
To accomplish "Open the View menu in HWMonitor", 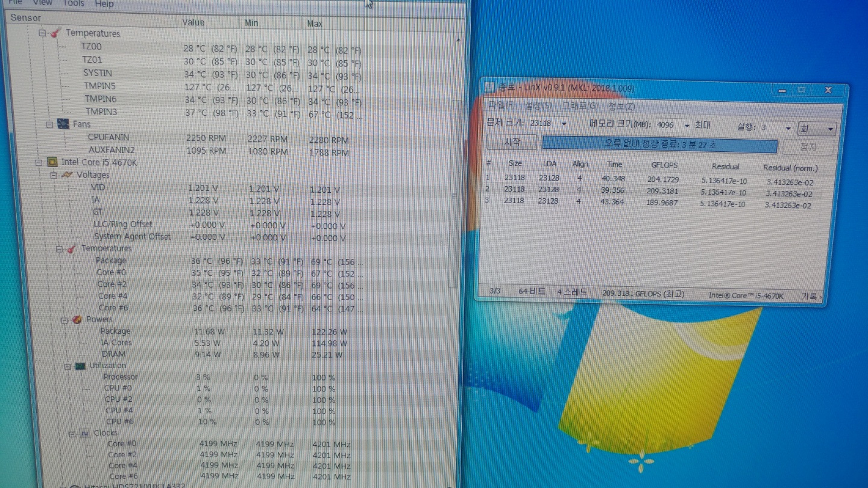I will [x=42, y=3].
